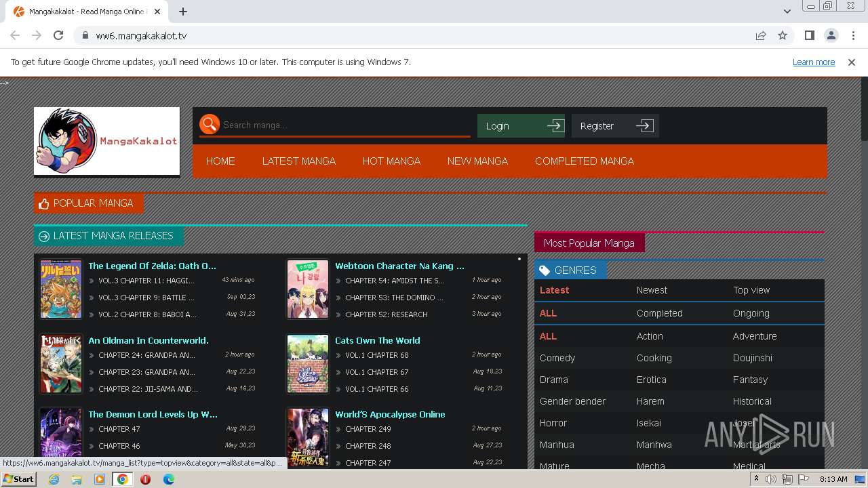Image resolution: width=868 pixels, height=488 pixels.
Task: Open Opera browser from taskbar
Action: click(145, 479)
